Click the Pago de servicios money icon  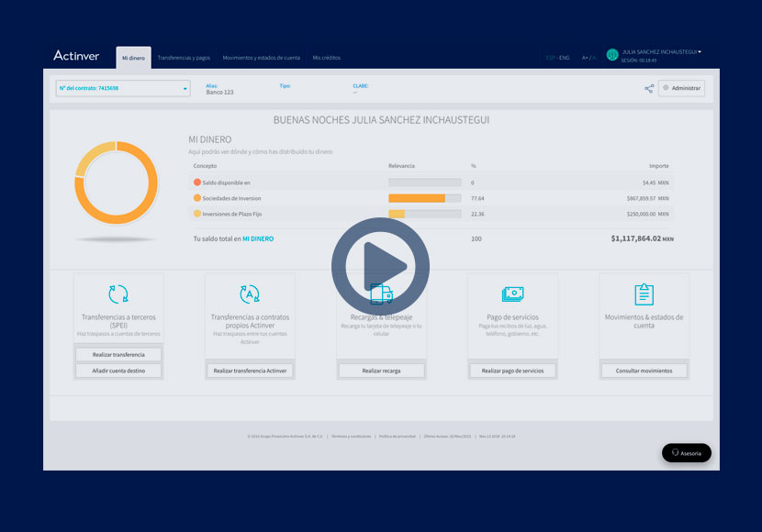point(512,294)
